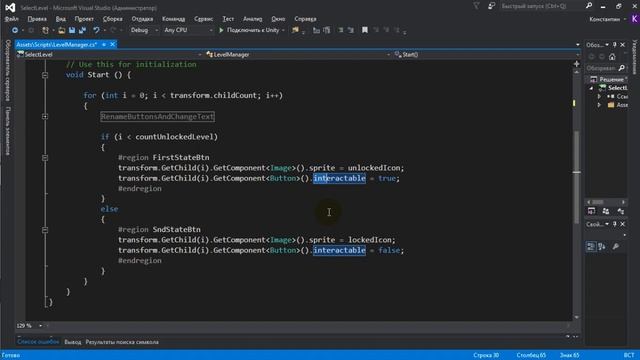Click the user account avatar K
Screen dimensions: 640x360
pyautogui.click(x=635, y=19)
